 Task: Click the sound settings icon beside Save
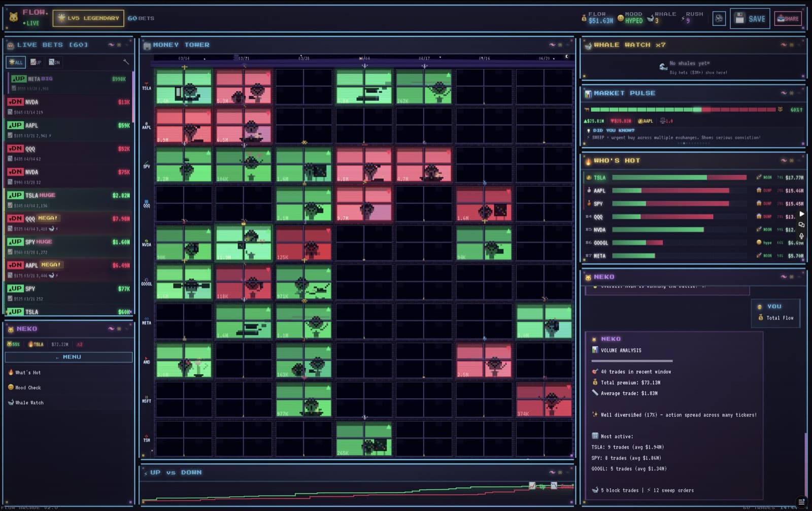point(719,19)
